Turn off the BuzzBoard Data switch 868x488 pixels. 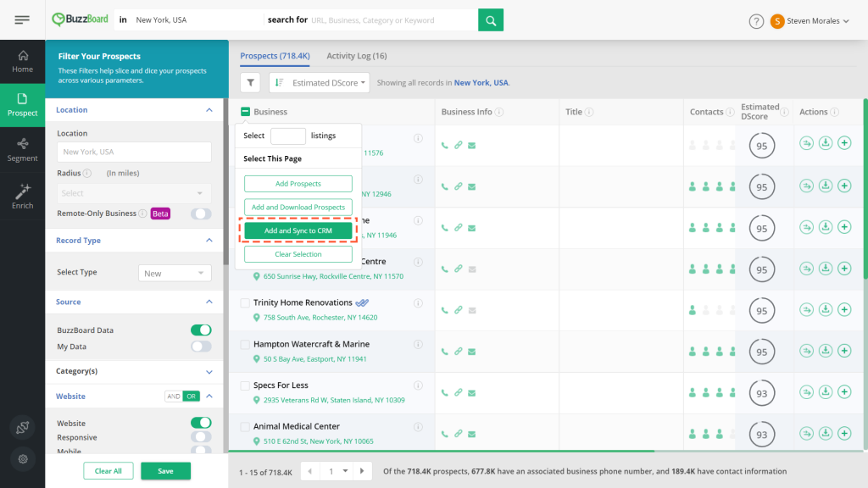(x=201, y=330)
